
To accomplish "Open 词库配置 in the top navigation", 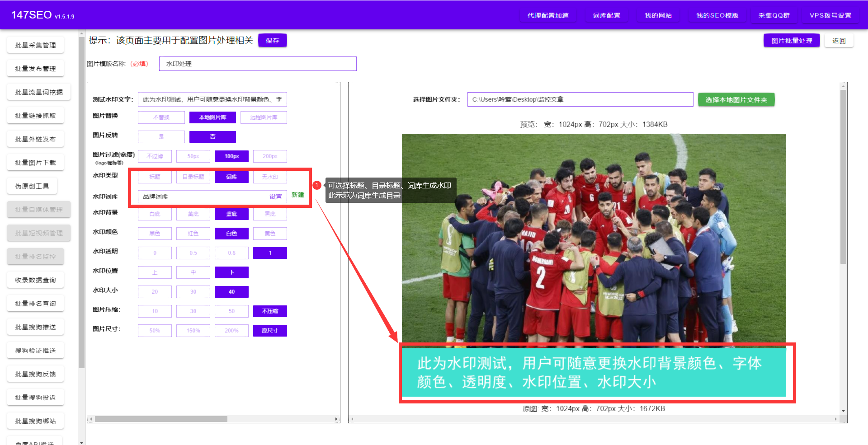I will pyautogui.click(x=607, y=15).
